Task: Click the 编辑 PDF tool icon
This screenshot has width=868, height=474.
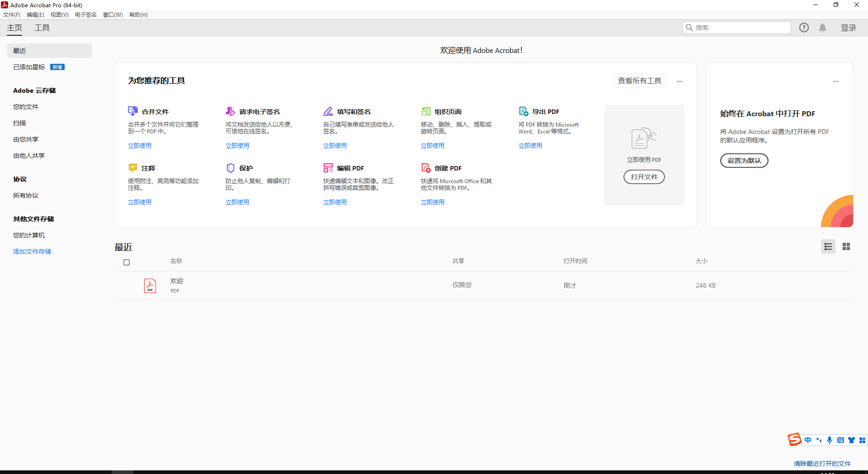Action: pyautogui.click(x=328, y=168)
